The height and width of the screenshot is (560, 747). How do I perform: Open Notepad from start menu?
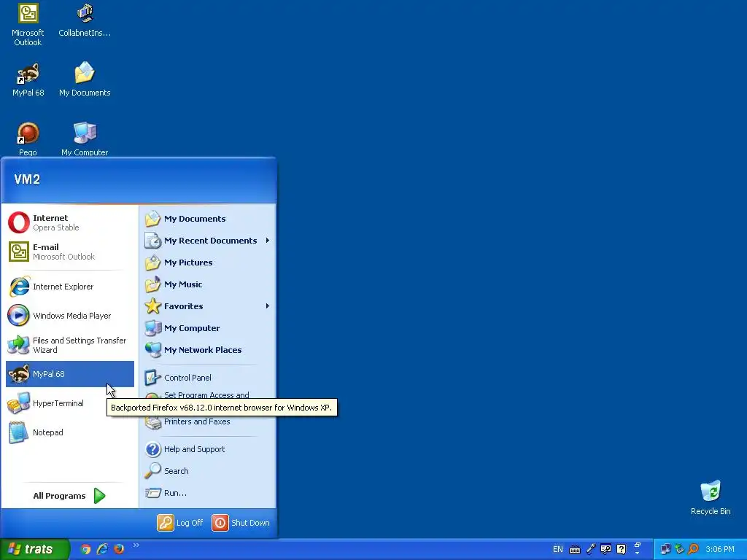(x=70, y=432)
